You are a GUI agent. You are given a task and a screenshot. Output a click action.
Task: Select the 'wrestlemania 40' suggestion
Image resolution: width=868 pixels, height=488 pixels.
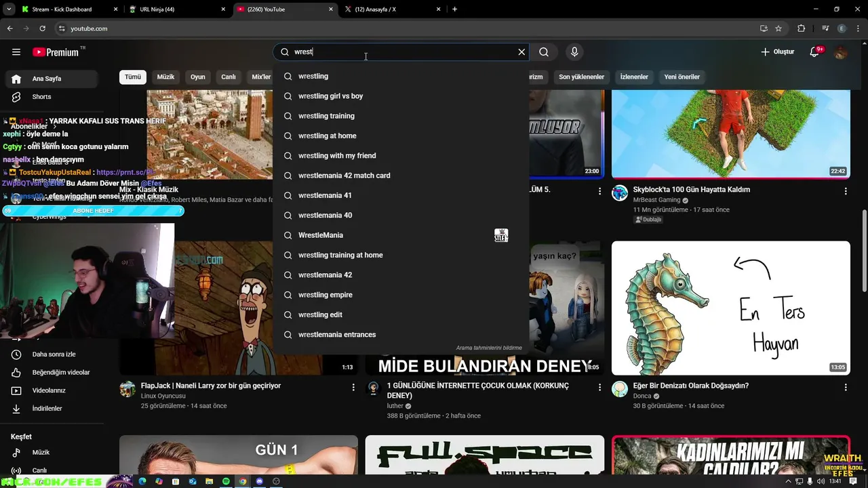click(x=401, y=216)
